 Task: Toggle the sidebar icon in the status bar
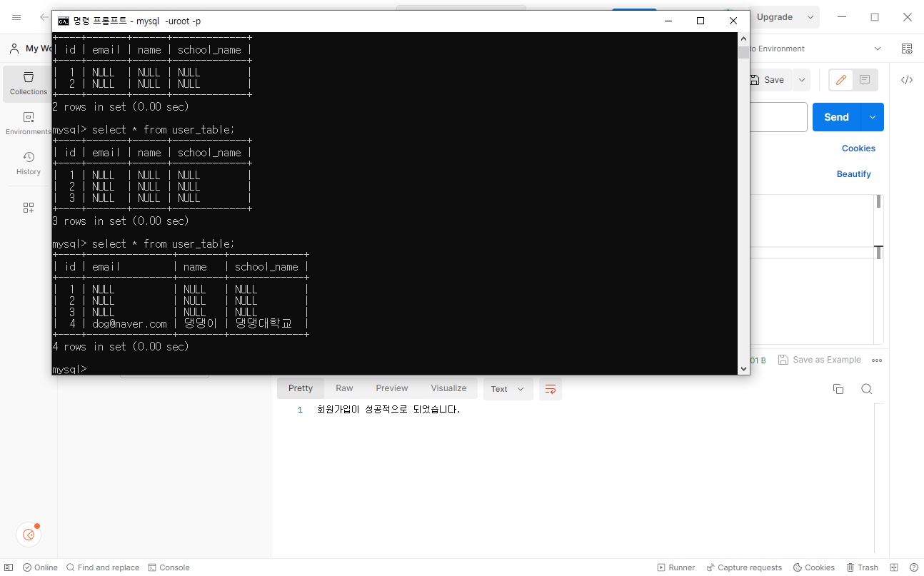point(9,567)
